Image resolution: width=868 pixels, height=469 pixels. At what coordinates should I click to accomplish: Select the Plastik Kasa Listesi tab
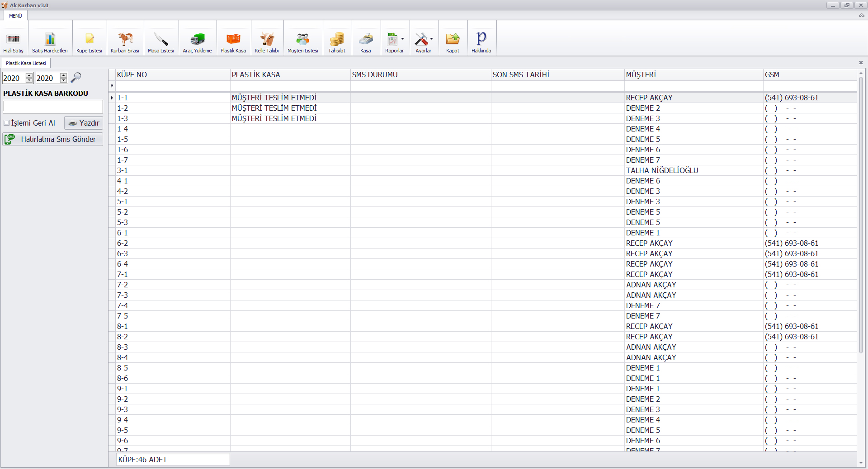coord(26,63)
